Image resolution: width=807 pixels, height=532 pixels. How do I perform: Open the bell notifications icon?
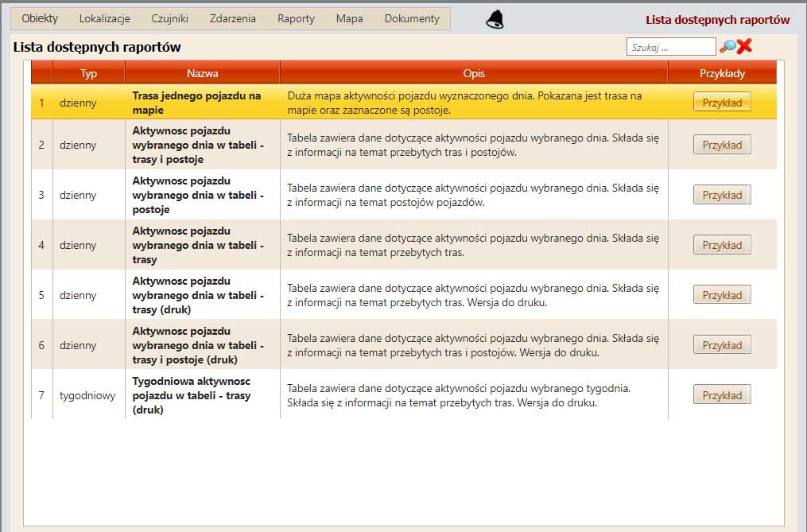point(495,19)
